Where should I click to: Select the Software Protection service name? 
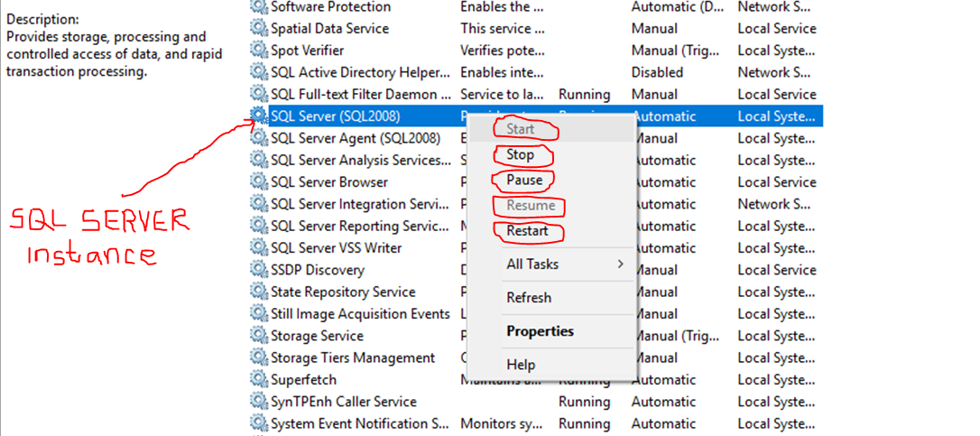pos(330,7)
